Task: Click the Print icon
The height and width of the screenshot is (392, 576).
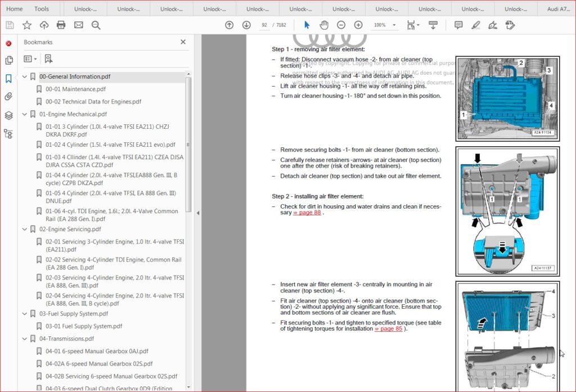Action: (61, 25)
